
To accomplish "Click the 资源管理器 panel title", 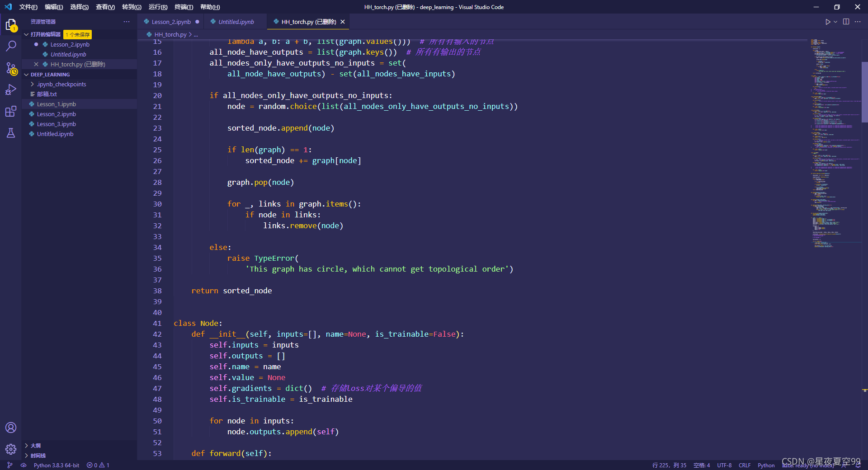I will click(x=43, y=22).
